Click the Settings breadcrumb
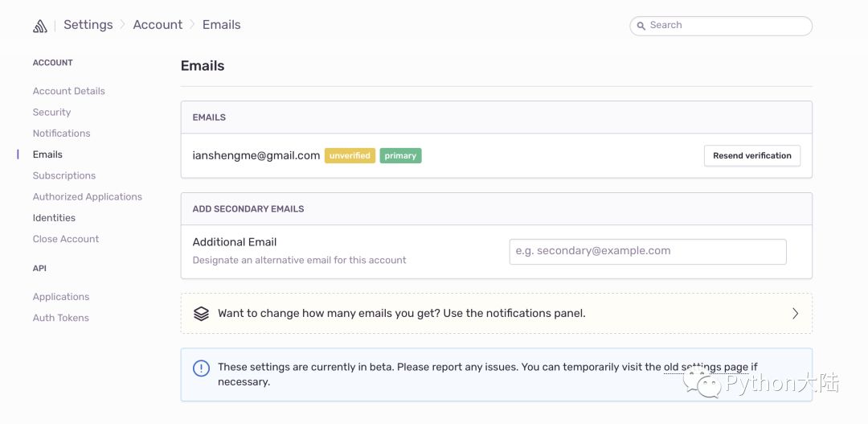Image resolution: width=868 pixels, height=424 pixels. (88, 25)
